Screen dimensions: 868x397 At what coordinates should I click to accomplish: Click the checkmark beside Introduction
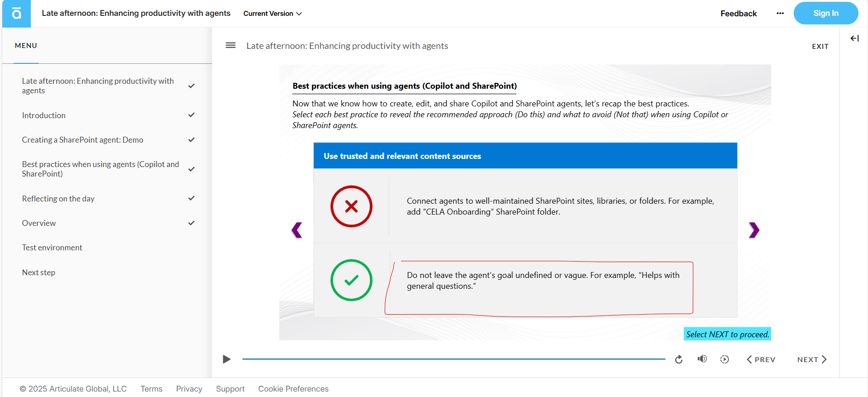192,115
